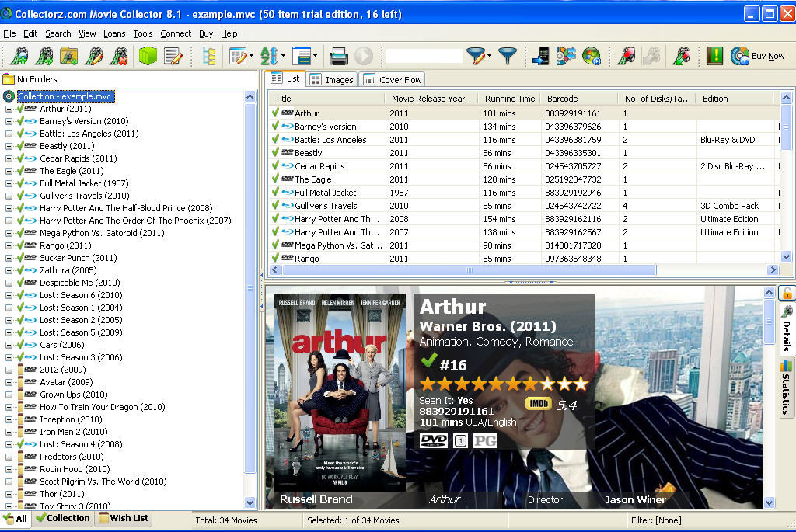Open the filter pencil dropdown arrow
Screen dimensions: 796x532
tap(489, 56)
